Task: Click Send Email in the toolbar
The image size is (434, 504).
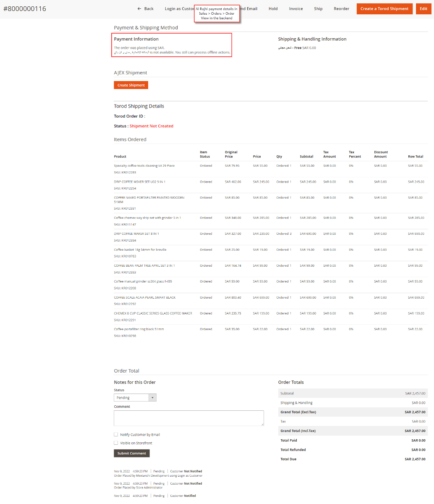Action: coord(249,8)
